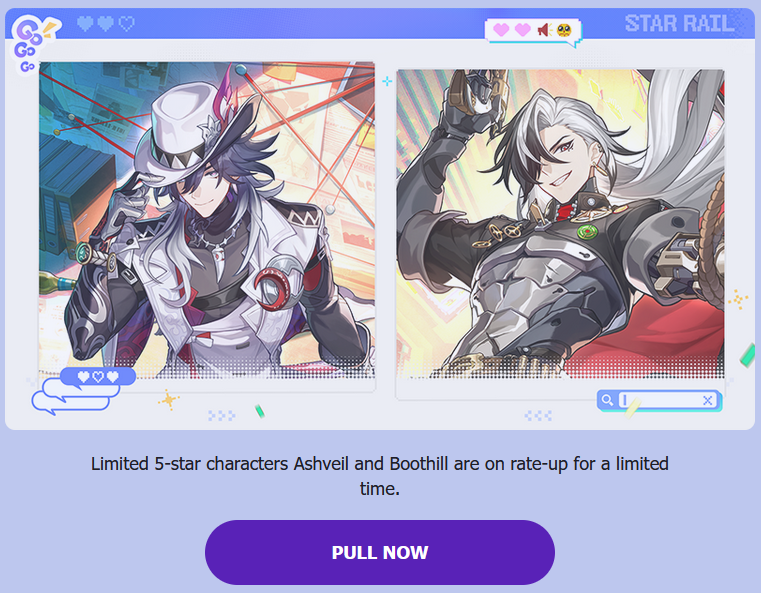Click the cyan plus sparkle between the portraits
Image resolution: width=761 pixels, height=593 pixels.
pos(387,81)
